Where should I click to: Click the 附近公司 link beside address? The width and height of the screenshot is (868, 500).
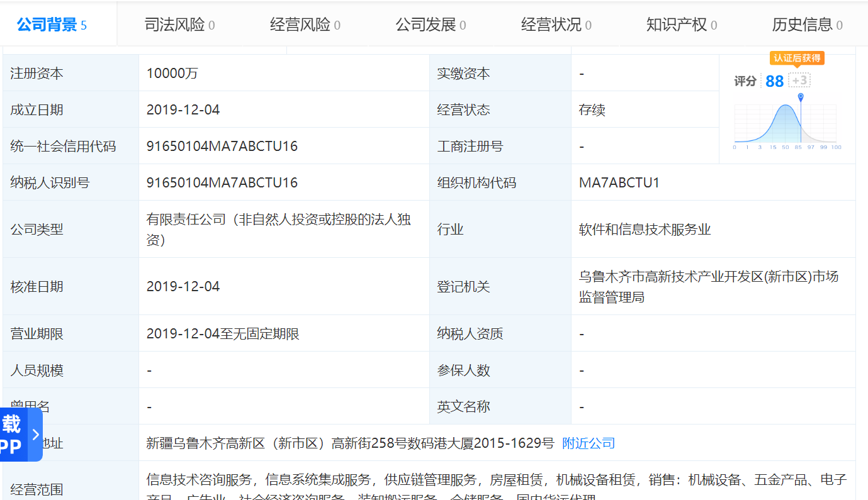coord(589,443)
